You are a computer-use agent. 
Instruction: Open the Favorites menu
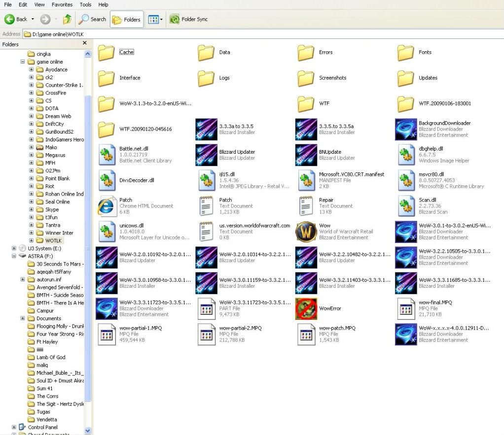(62, 4)
